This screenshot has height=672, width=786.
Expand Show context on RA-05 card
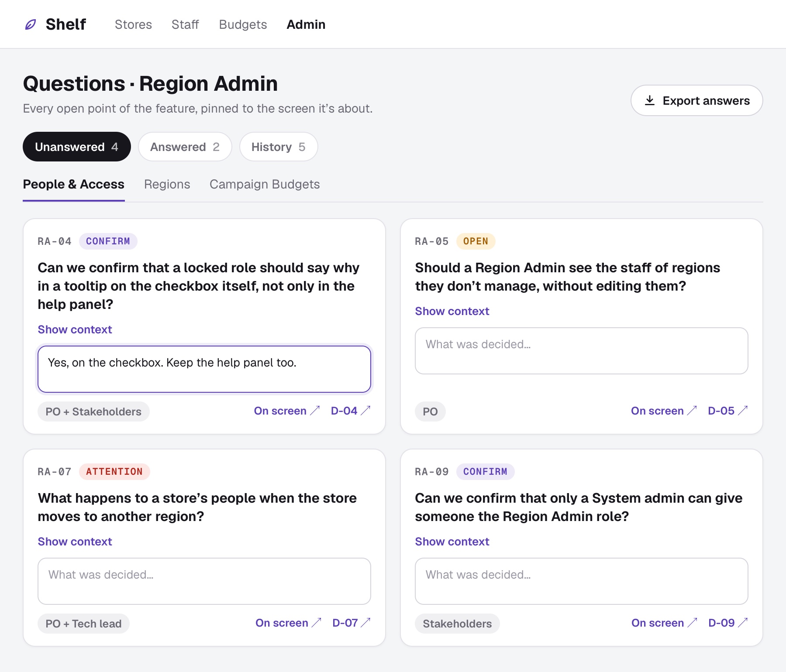pyautogui.click(x=452, y=311)
